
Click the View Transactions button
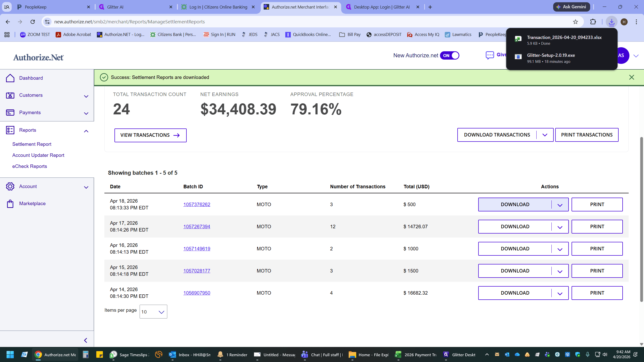pos(150,135)
